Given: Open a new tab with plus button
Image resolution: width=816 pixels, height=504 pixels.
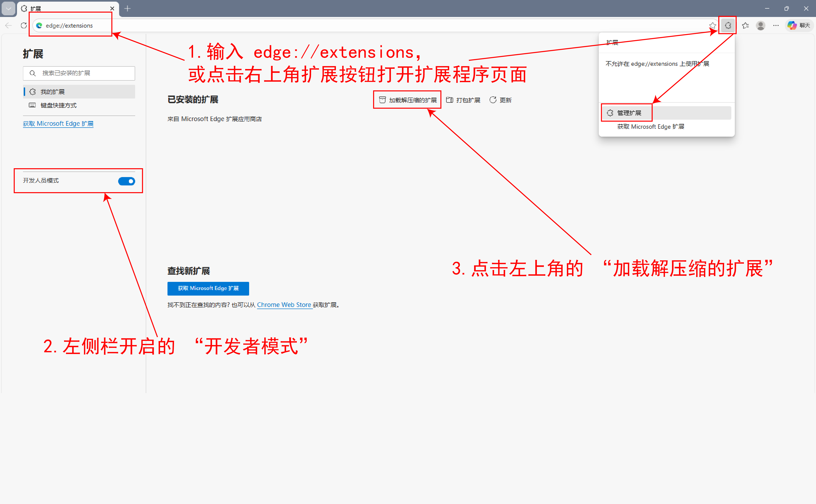Looking at the screenshot, I should point(127,9).
